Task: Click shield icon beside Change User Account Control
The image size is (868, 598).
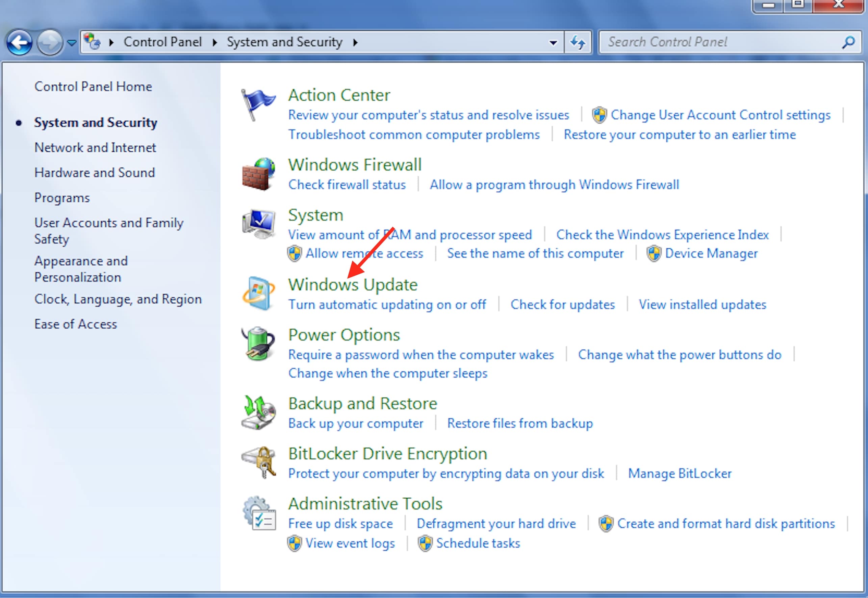Action: (599, 115)
